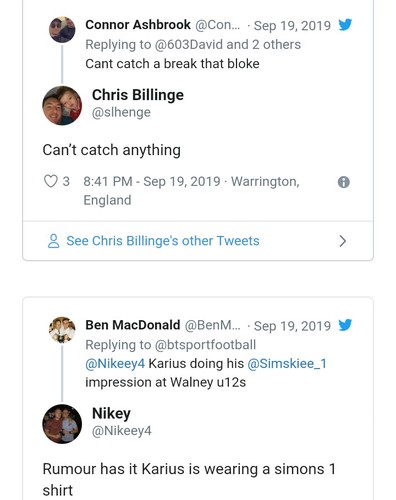
Task: Open See Chris Billinge's other Tweets link
Action: [x=163, y=241]
